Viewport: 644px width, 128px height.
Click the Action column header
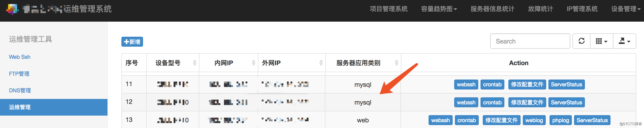519,63
